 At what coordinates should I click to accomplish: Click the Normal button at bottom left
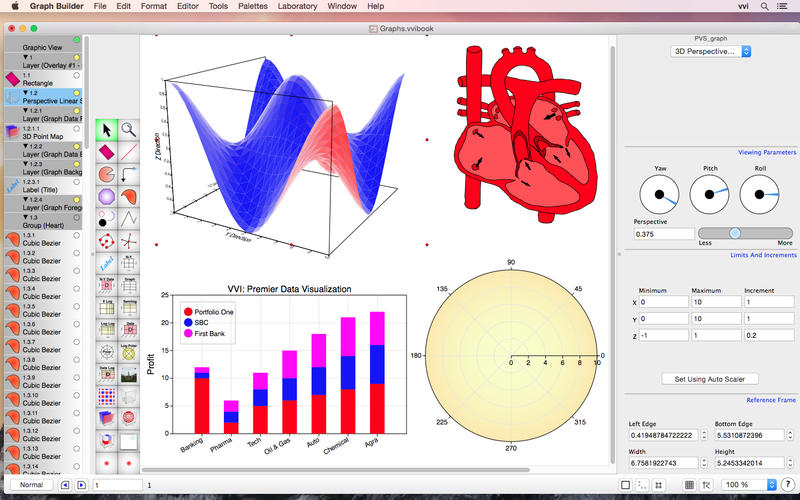point(31,485)
